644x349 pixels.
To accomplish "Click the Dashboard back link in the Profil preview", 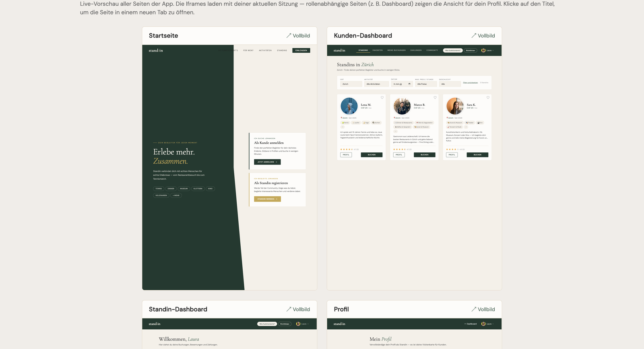I will (x=471, y=324).
